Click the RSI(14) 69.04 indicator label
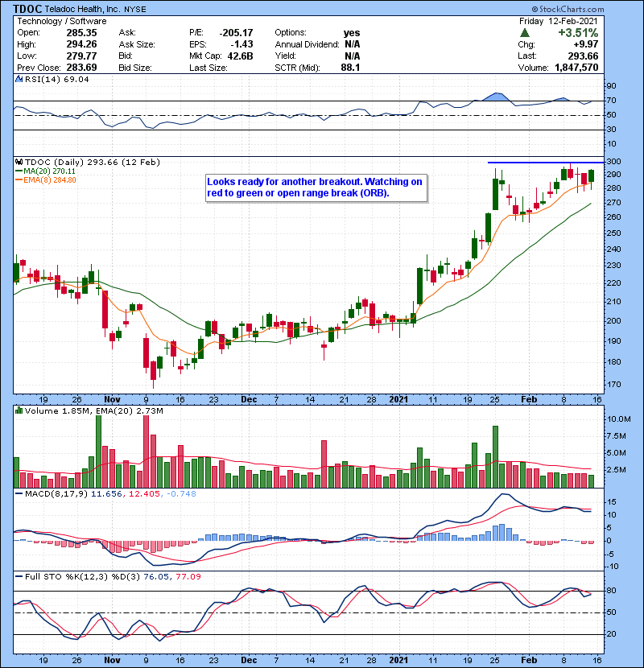This screenshot has height=668, width=644. click(56, 79)
